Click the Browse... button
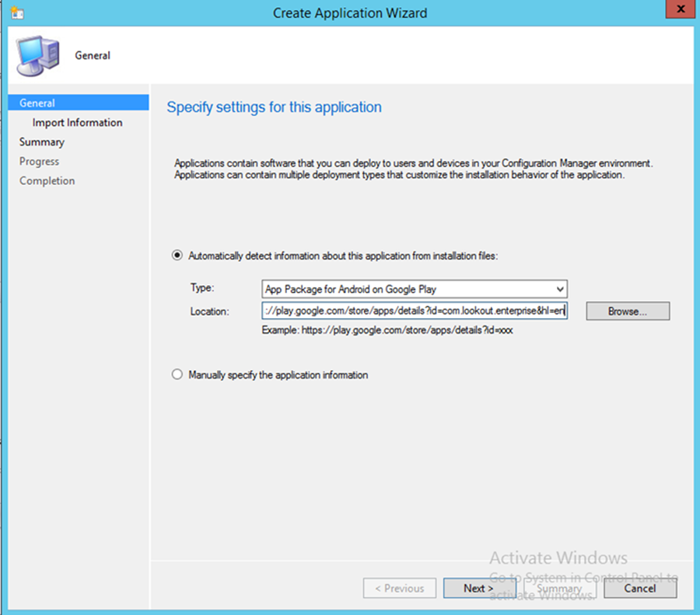Screen dimensions: 700x615 (628, 311)
